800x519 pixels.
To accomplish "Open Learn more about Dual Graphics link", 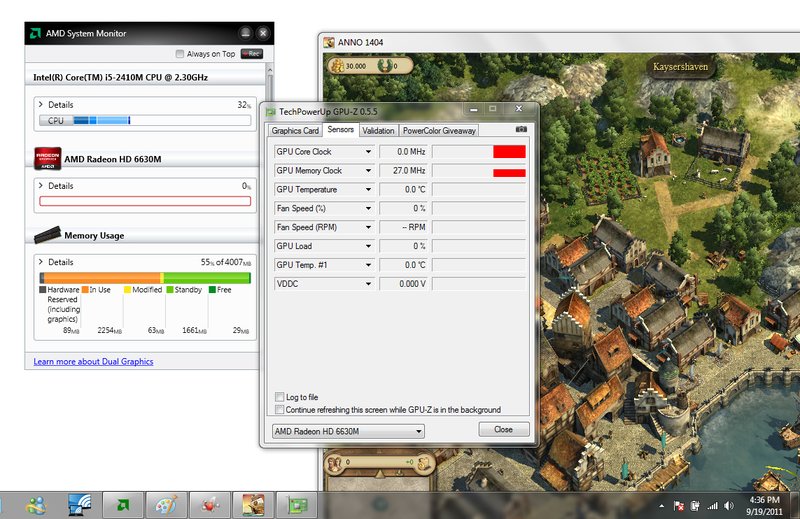I will [93, 361].
